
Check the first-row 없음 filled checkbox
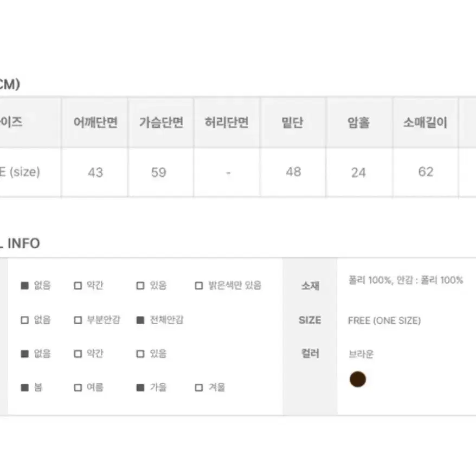click(24, 286)
